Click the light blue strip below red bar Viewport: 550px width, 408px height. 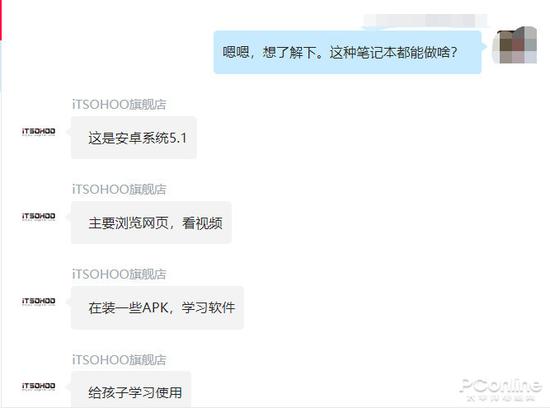point(1,65)
